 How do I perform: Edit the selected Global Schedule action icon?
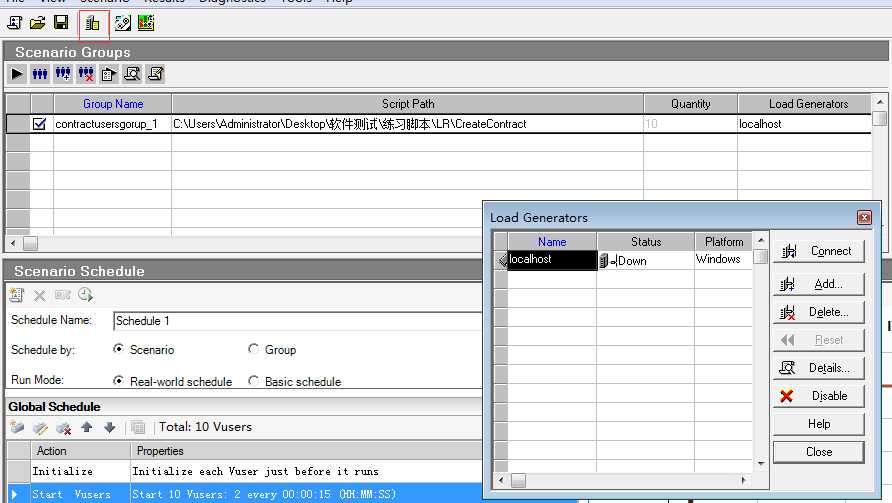(40, 427)
